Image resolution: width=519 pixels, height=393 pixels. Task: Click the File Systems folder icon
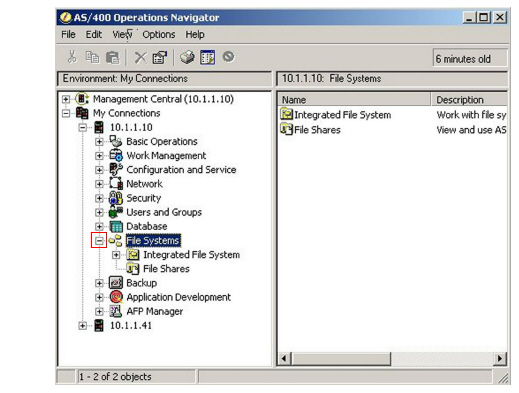tap(115, 240)
